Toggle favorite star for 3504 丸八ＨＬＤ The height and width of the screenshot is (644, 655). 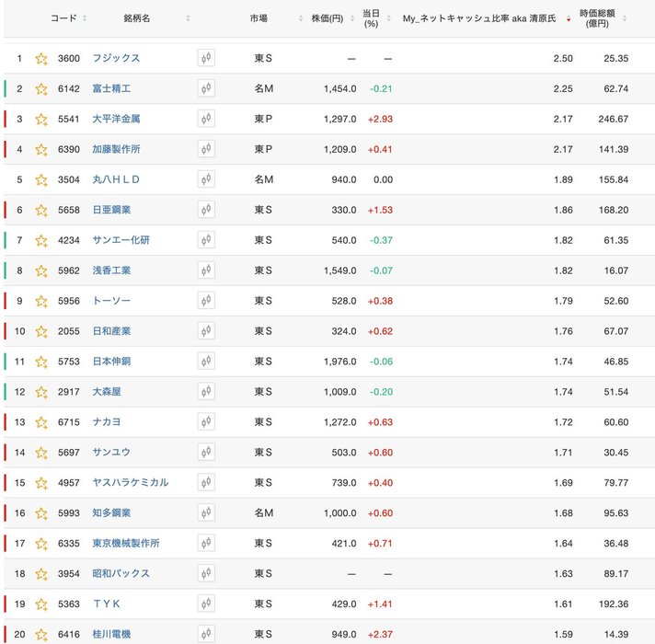coord(41,179)
